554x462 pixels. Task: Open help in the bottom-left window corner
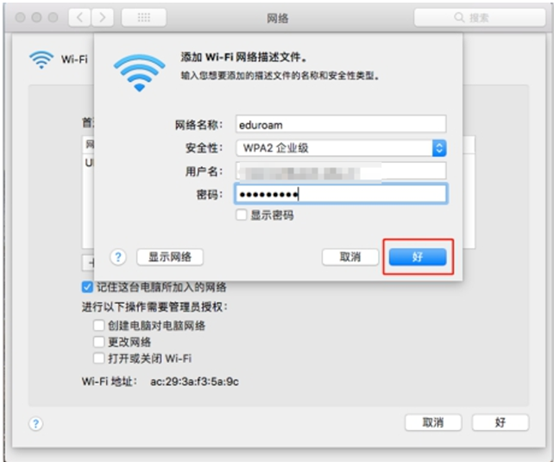pyautogui.click(x=36, y=423)
